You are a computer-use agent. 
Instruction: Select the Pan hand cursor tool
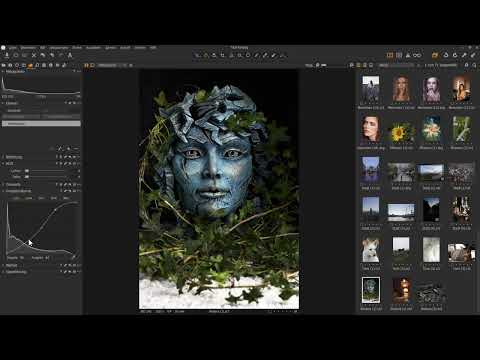pos(206,55)
